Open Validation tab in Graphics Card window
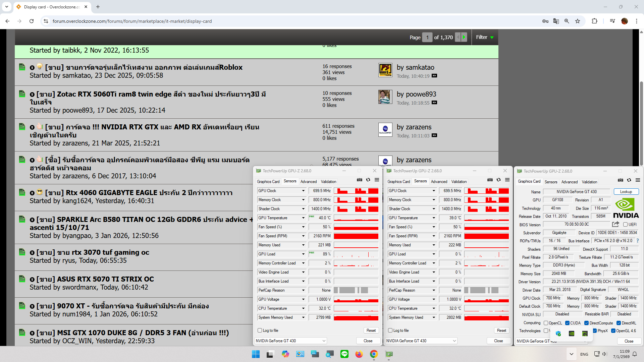 pyautogui.click(x=589, y=182)
